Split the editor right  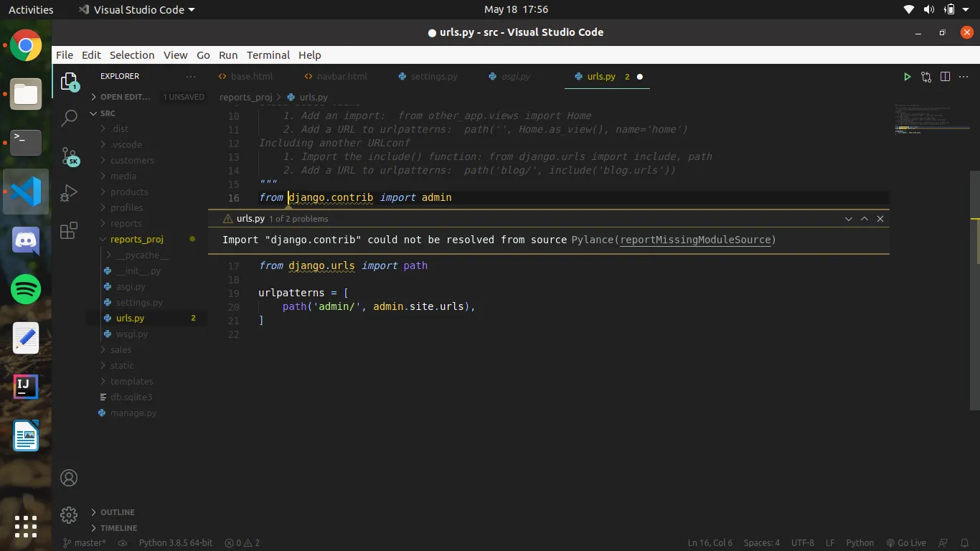click(945, 77)
